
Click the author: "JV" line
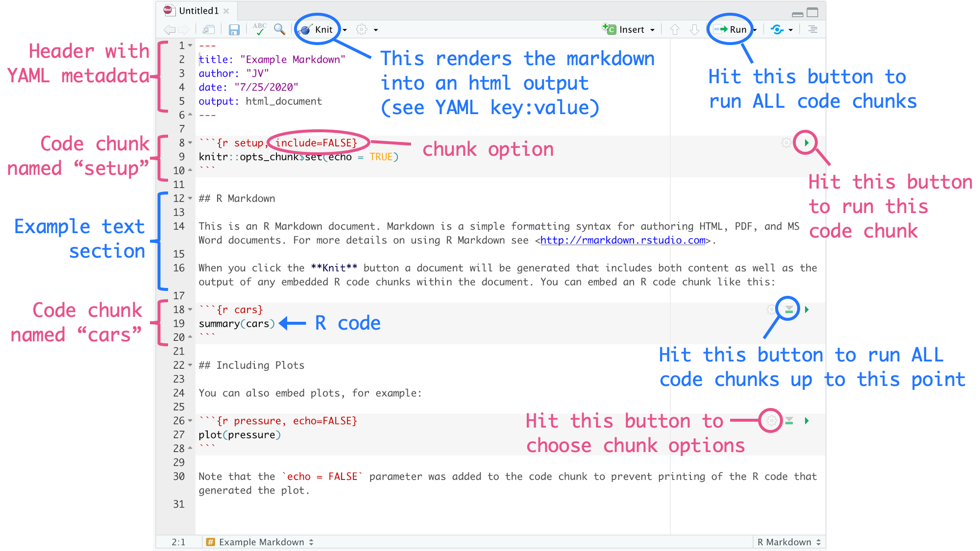click(x=234, y=73)
